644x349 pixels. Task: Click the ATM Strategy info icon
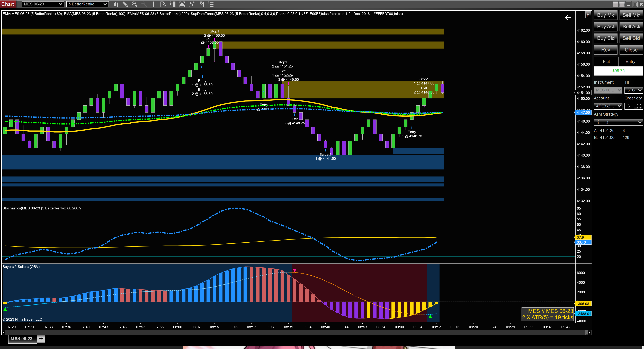click(598, 122)
